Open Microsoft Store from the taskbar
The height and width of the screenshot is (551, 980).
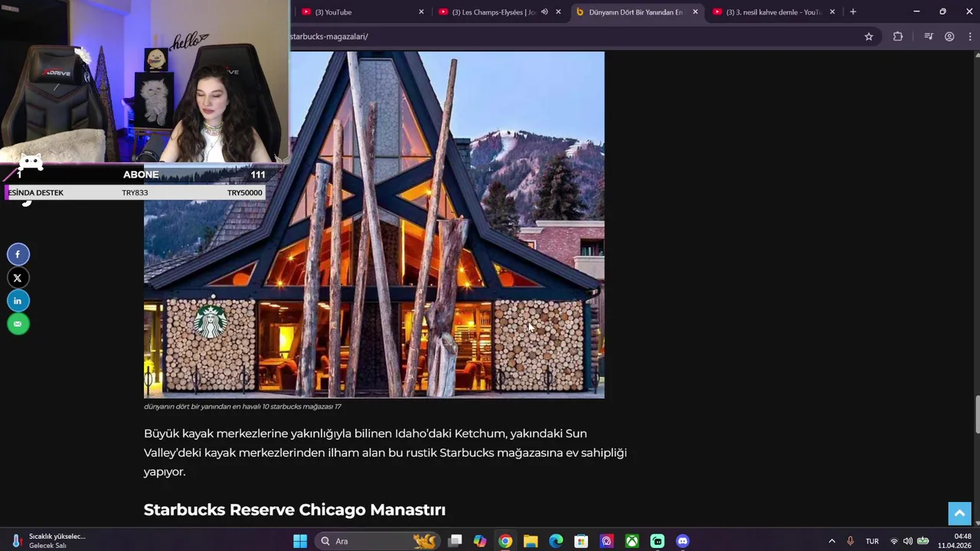[581, 541]
